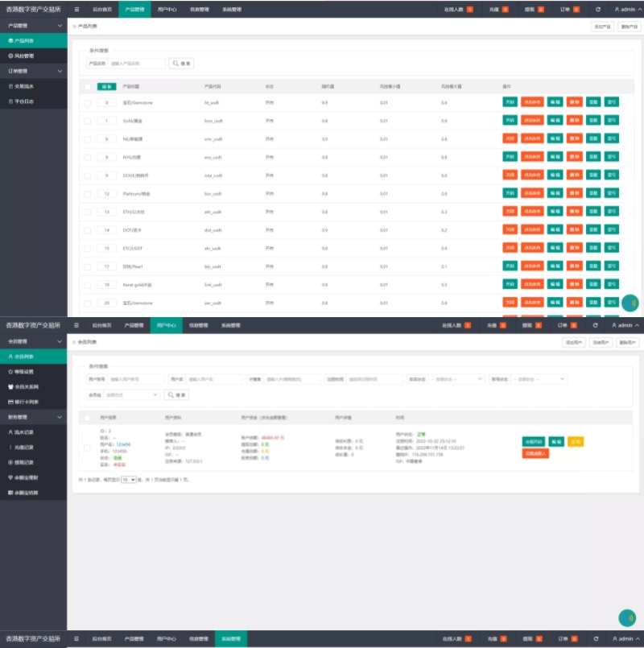Check the Gold/黄金 row checkbox
The width and height of the screenshot is (644, 648).
[x=88, y=121]
